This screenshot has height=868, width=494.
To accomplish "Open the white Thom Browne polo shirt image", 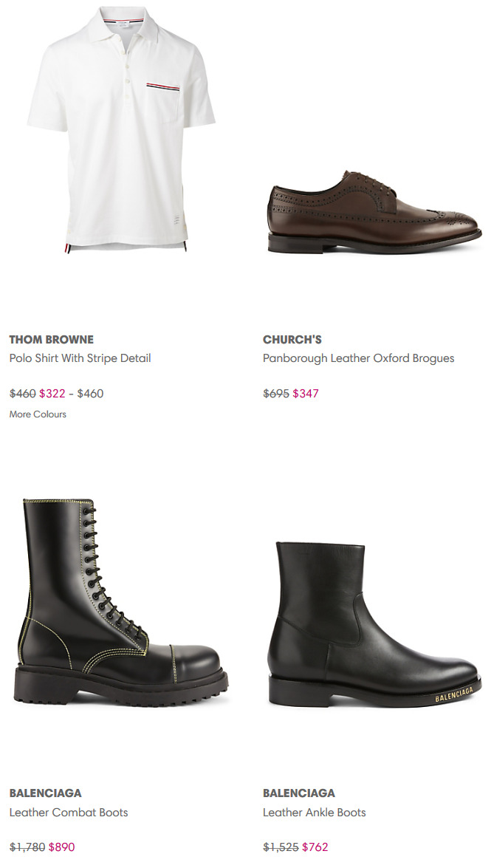I will [x=121, y=129].
